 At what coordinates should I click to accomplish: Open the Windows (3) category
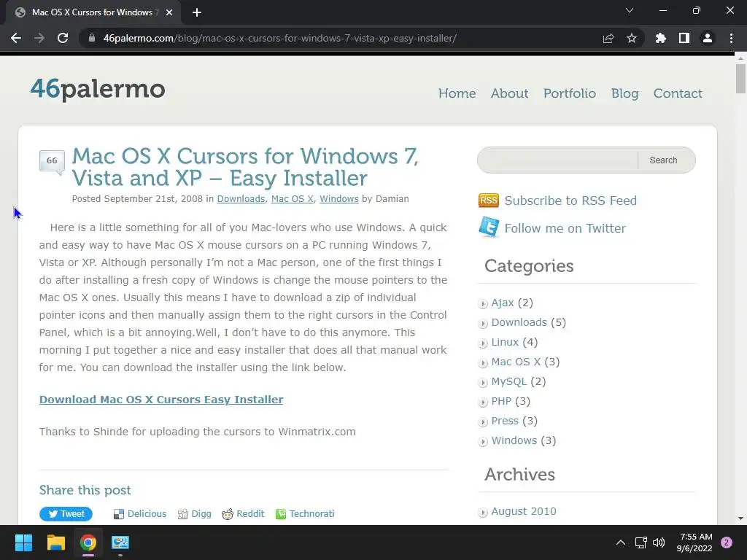pyautogui.click(x=514, y=440)
